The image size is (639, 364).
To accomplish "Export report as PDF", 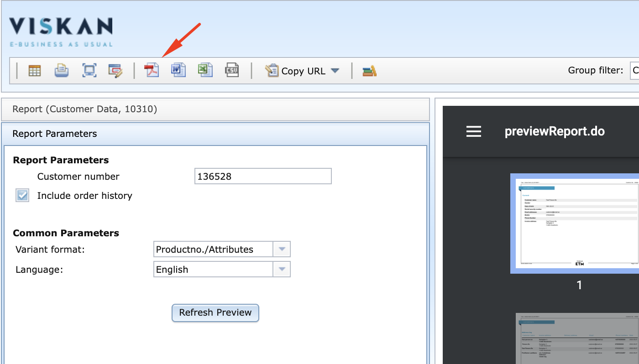I will [152, 71].
